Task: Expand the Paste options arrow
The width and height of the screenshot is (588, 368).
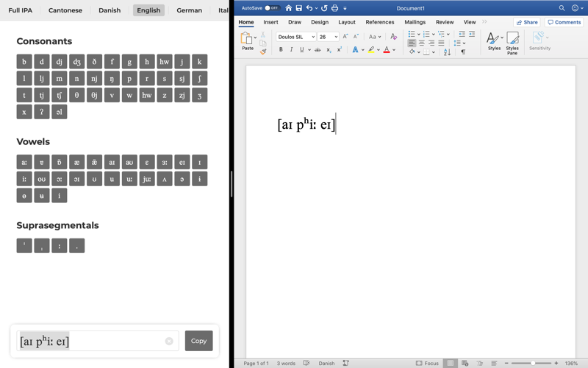Action: pyautogui.click(x=255, y=38)
